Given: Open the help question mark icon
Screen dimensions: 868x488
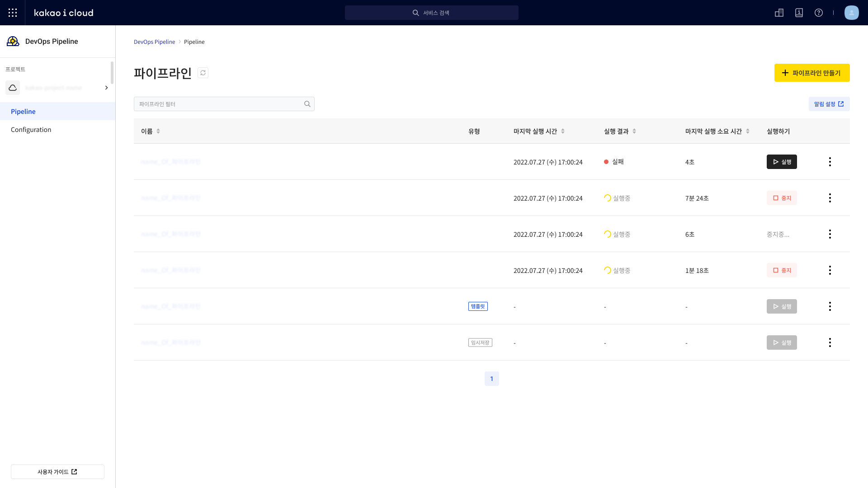Looking at the screenshot, I should coord(819,13).
